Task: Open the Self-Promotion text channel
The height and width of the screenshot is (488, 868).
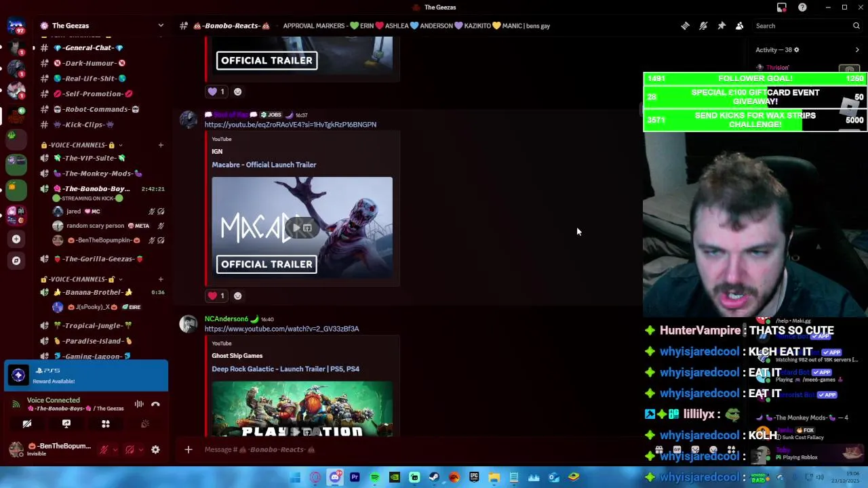Action: pos(89,94)
